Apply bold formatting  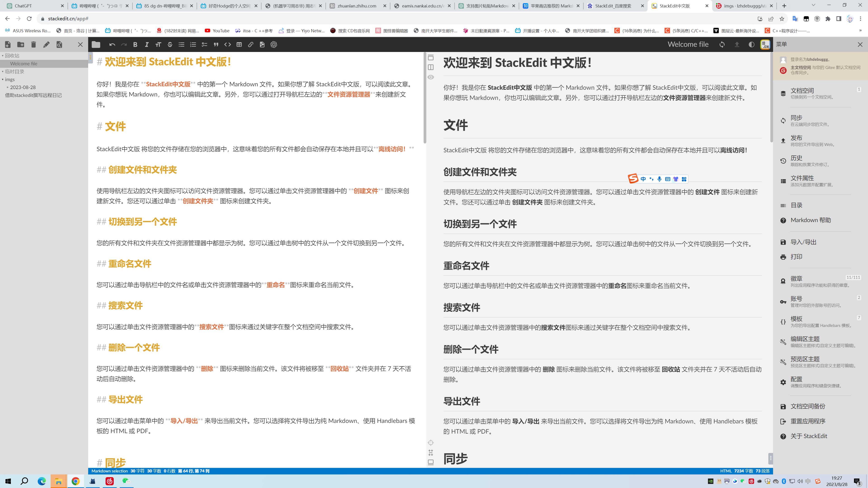[135, 45]
